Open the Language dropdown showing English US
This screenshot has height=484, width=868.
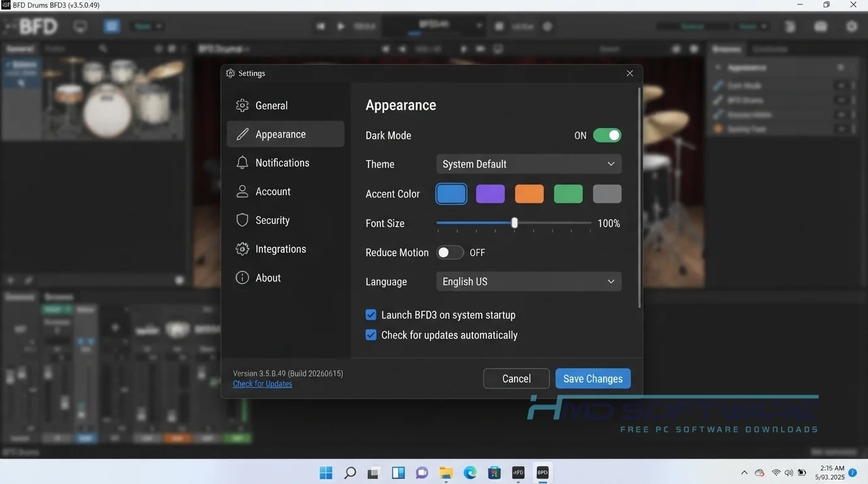pyautogui.click(x=529, y=282)
